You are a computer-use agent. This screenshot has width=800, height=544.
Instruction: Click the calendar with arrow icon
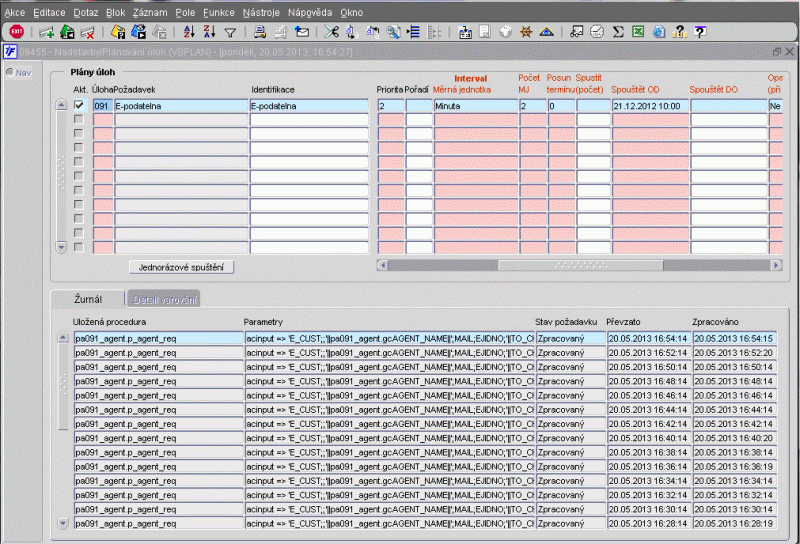tap(465, 32)
